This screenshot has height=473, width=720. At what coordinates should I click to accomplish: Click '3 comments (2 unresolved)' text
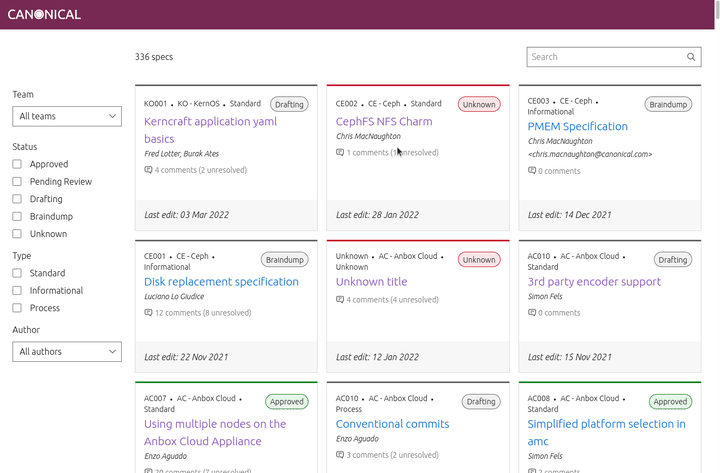(x=393, y=455)
